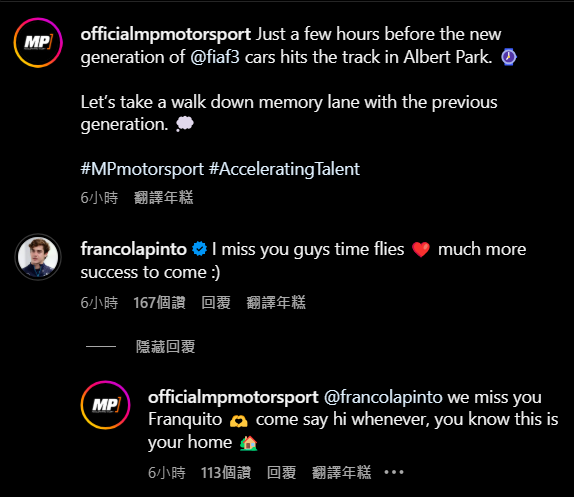Collapse replies with 隱藏回覆

click(165, 346)
